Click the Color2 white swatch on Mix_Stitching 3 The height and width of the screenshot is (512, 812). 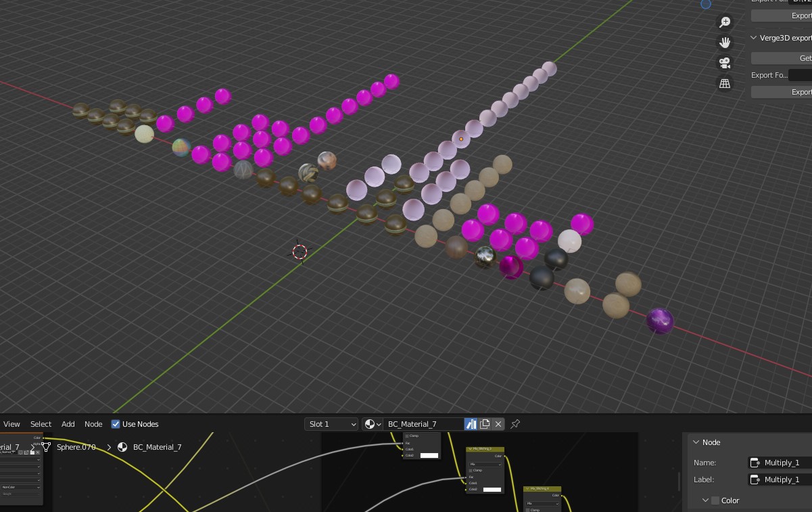coord(492,490)
